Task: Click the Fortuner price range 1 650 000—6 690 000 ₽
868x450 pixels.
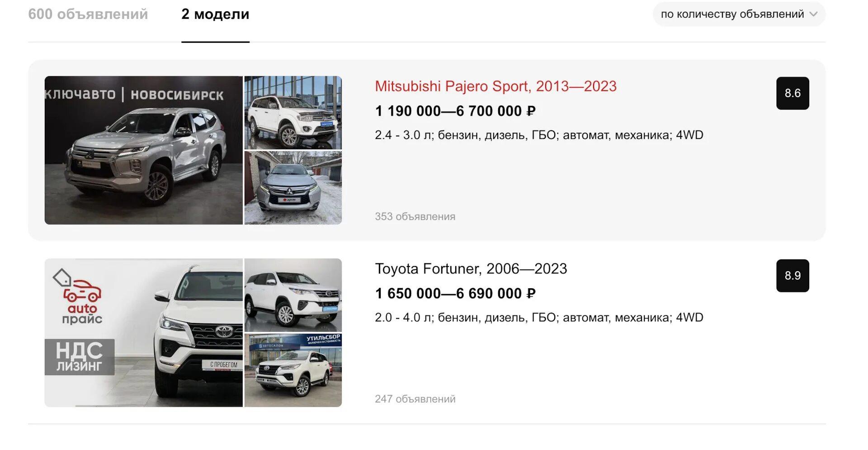Action: tap(455, 293)
